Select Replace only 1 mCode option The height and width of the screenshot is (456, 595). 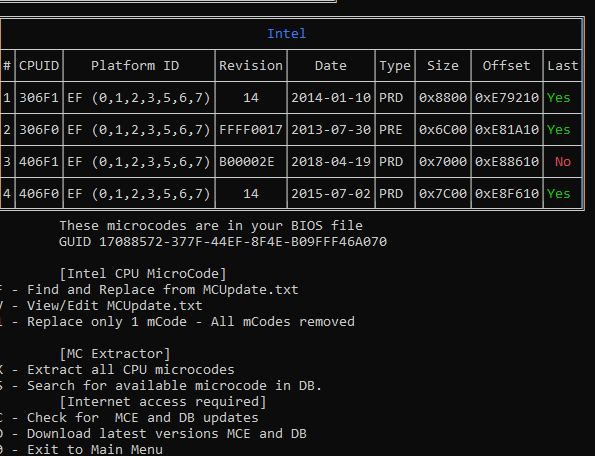pyautogui.click(x=177, y=322)
